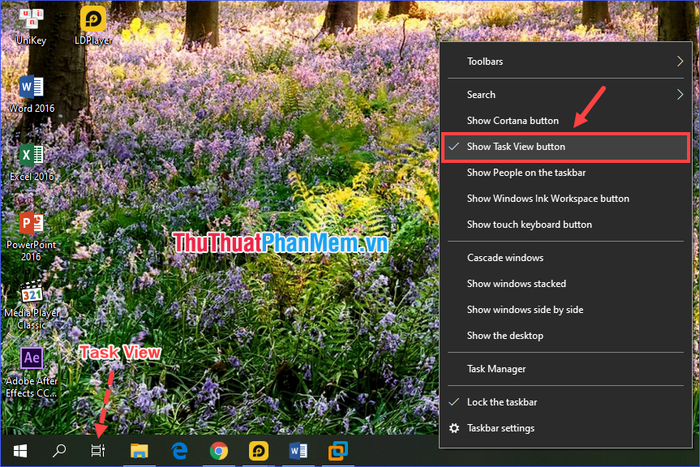Expand the Search submenu
The image size is (700, 467).
(x=566, y=95)
